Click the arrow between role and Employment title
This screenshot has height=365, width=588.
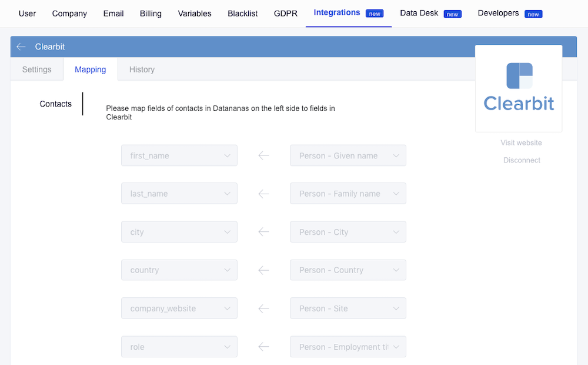click(x=263, y=347)
